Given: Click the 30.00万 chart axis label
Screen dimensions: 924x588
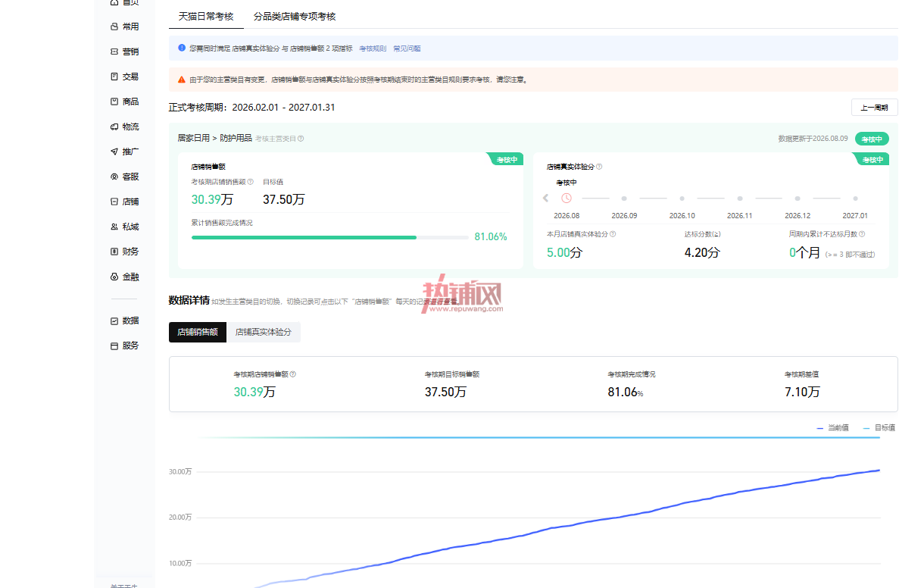Looking at the screenshot, I should (x=179, y=472).
